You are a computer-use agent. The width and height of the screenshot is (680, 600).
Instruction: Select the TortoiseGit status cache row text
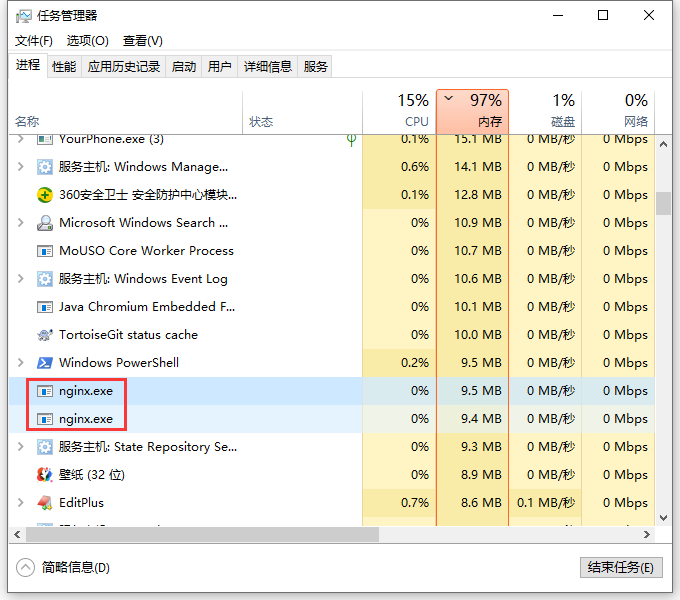pyautogui.click(x=128, y=335)
